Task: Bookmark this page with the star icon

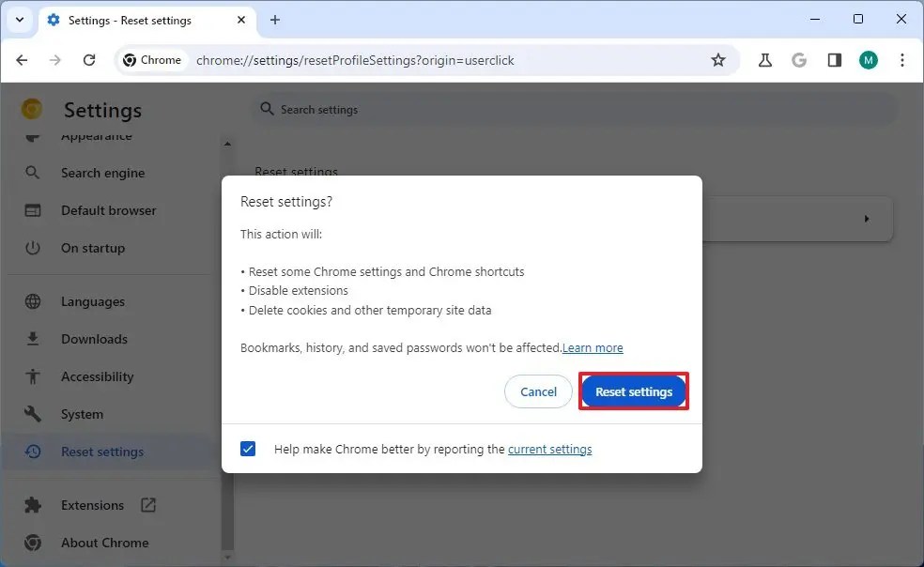Action: click(x=719, y=59)
